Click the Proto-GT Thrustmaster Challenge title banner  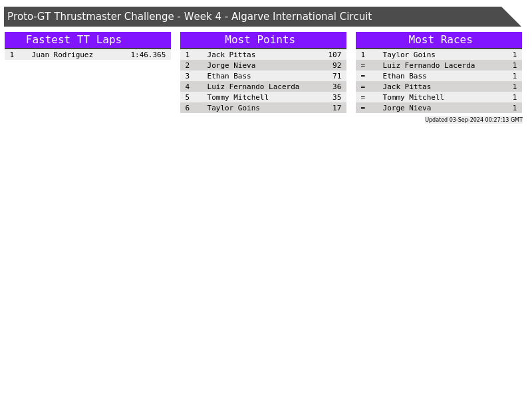[190, 17]
